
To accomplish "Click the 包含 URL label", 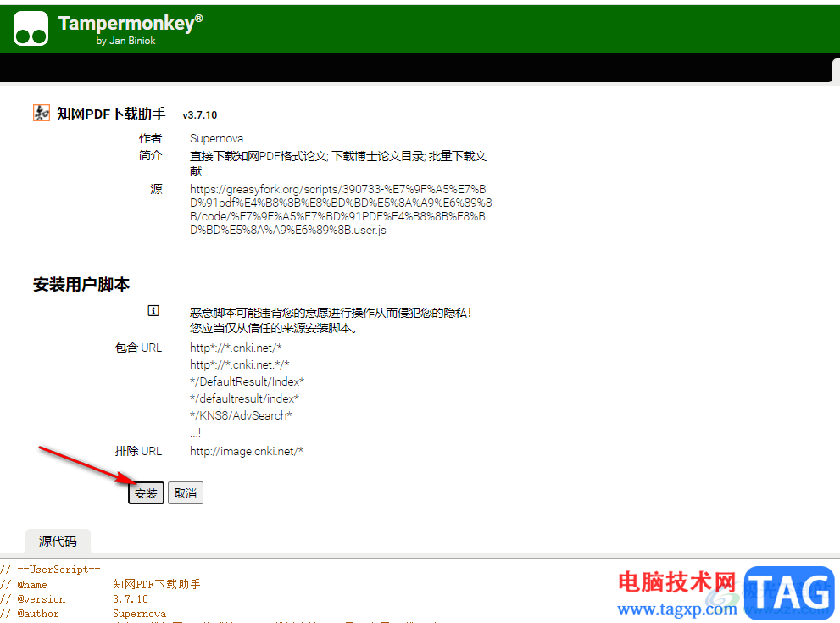I will click(138, 348).
